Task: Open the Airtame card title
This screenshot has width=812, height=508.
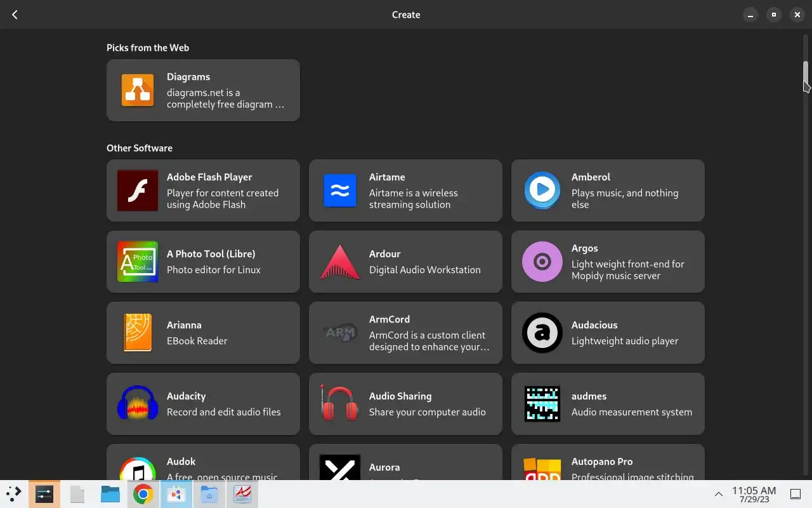Action: [387, 177]
